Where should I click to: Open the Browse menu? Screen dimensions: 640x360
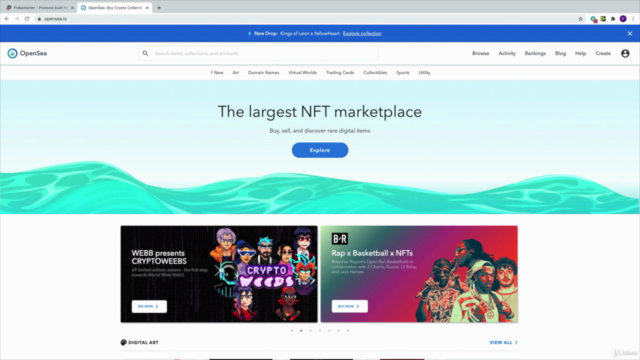(x=480, y=53)
